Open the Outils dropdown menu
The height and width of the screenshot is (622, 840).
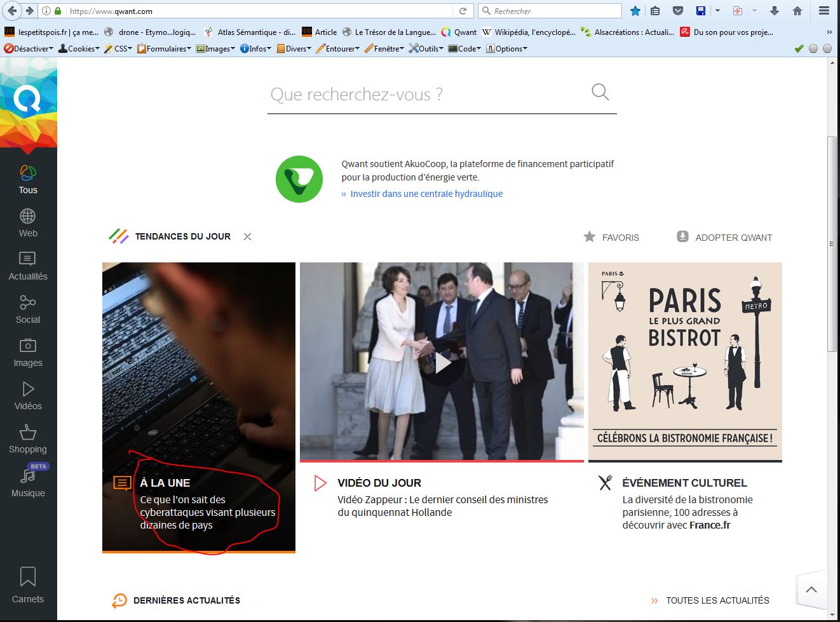426,48
